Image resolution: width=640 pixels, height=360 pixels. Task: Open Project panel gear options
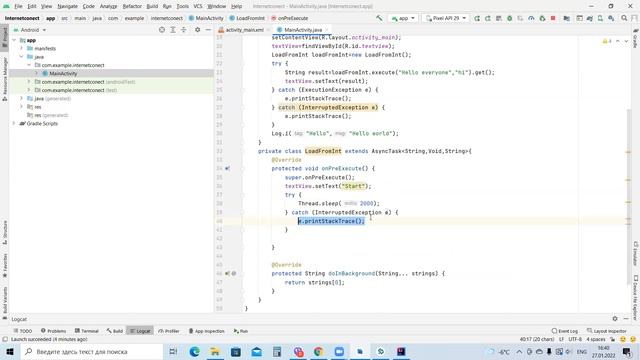pos(198,30)
